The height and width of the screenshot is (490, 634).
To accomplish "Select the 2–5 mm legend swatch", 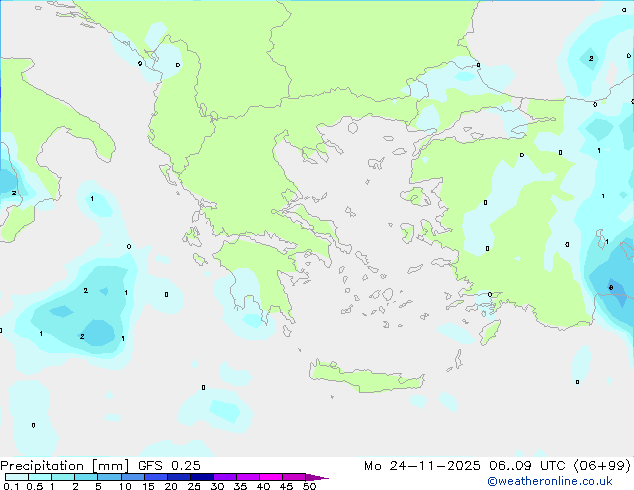I will coord(86,477).
